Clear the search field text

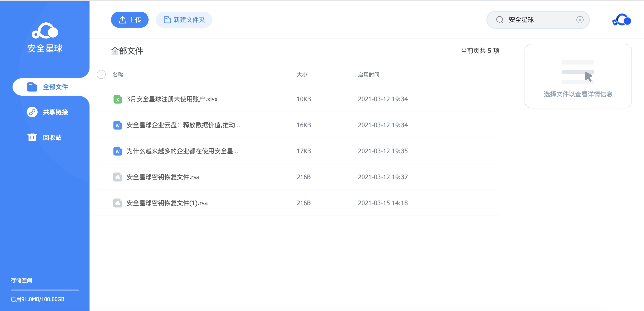[x=580, y=20]
